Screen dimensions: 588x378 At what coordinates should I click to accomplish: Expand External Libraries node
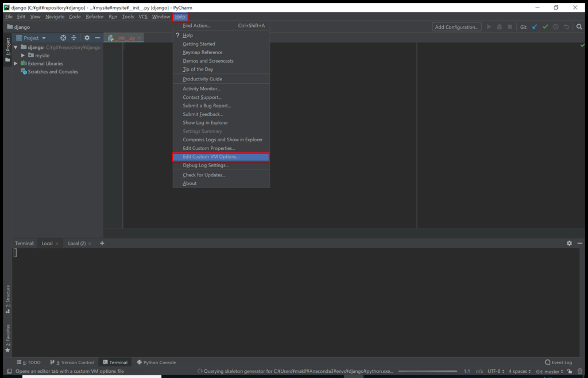(16, 64)
